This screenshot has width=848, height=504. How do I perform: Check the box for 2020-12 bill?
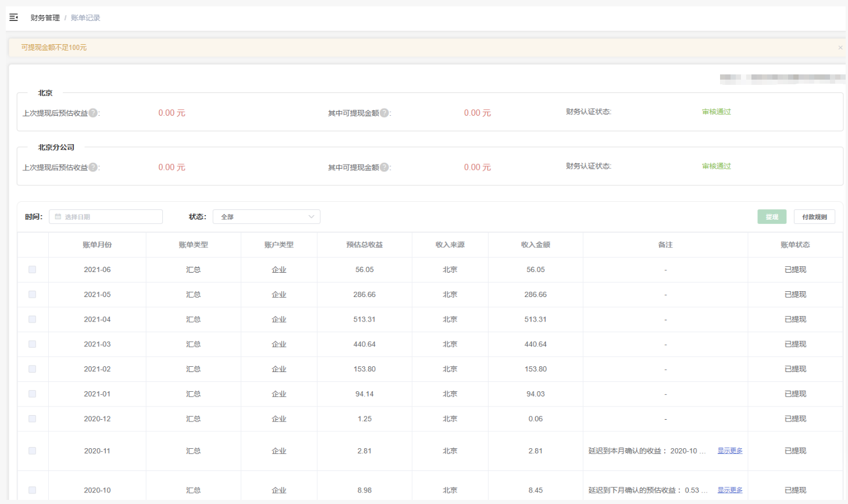(33, 419)
